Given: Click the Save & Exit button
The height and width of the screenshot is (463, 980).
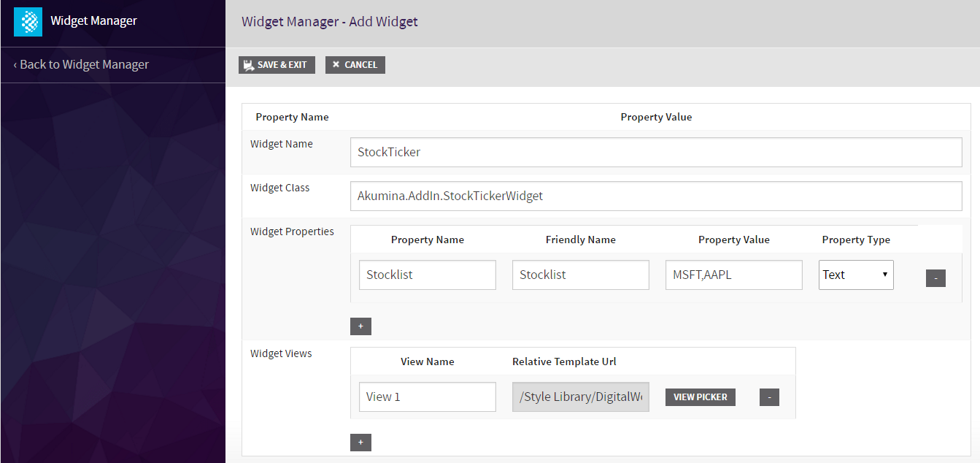Looking at the screenshot, I should [x=277, y=65].
